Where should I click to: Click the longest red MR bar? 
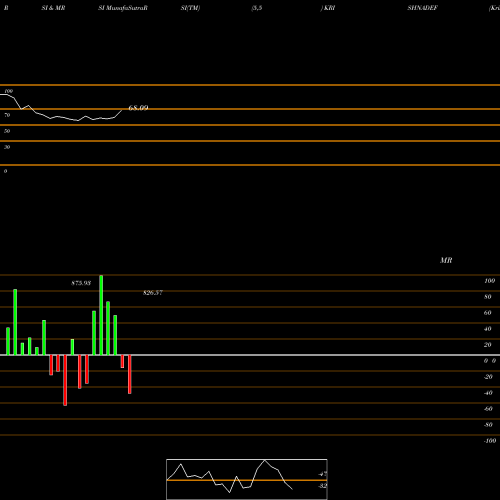coord(65,380)
